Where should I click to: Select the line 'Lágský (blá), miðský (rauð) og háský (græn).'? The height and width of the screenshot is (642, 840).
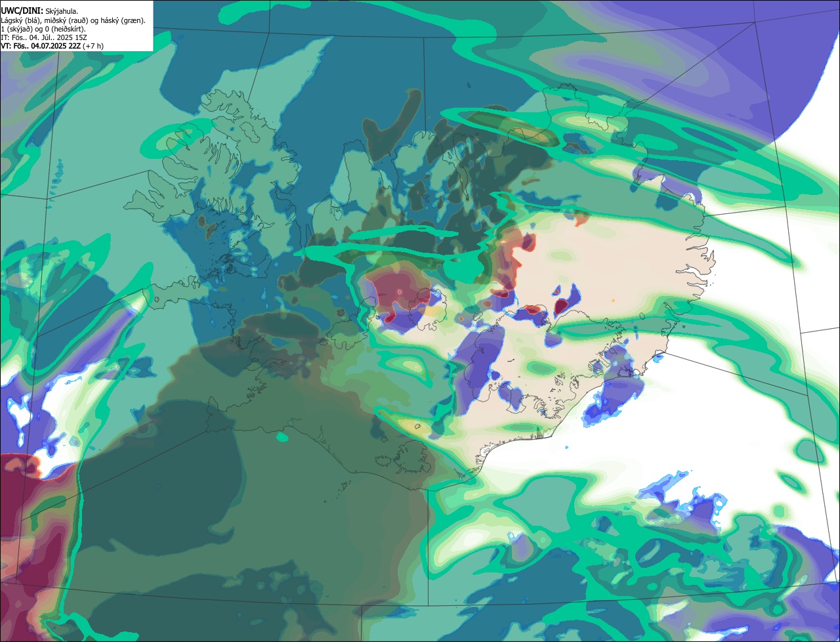pyautogui.click(x=73, y=20)
